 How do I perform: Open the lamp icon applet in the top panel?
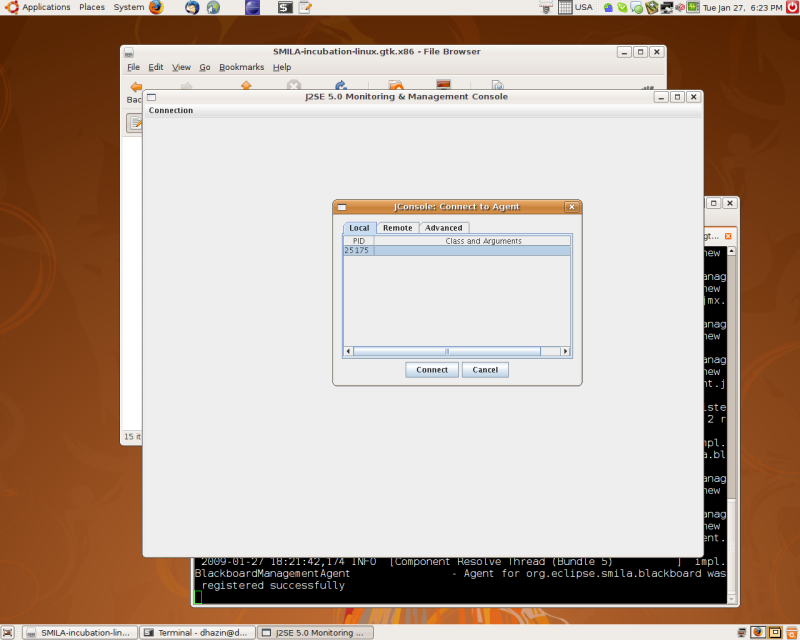coord(546,7)
